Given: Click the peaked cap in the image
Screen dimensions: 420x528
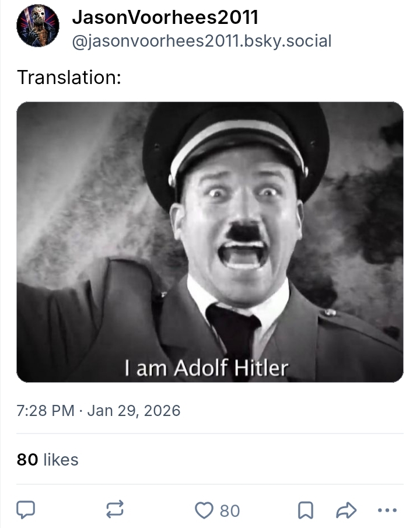Looking at the screenshot, I should [233, 140].
